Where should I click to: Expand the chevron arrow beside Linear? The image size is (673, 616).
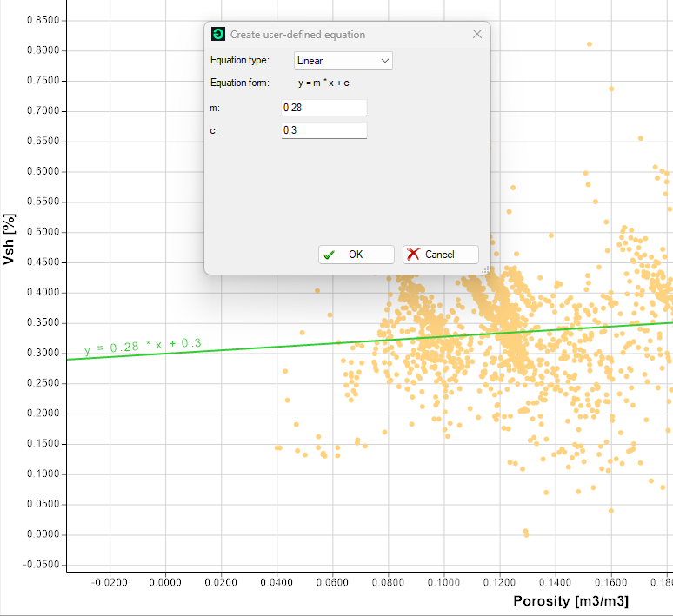(x=385, y=61)
